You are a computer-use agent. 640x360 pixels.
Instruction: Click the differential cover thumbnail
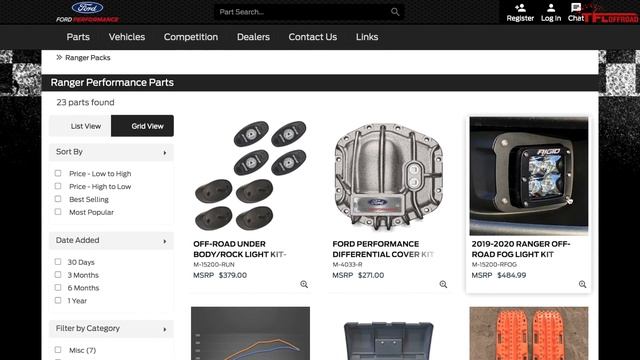pos(389,176)
